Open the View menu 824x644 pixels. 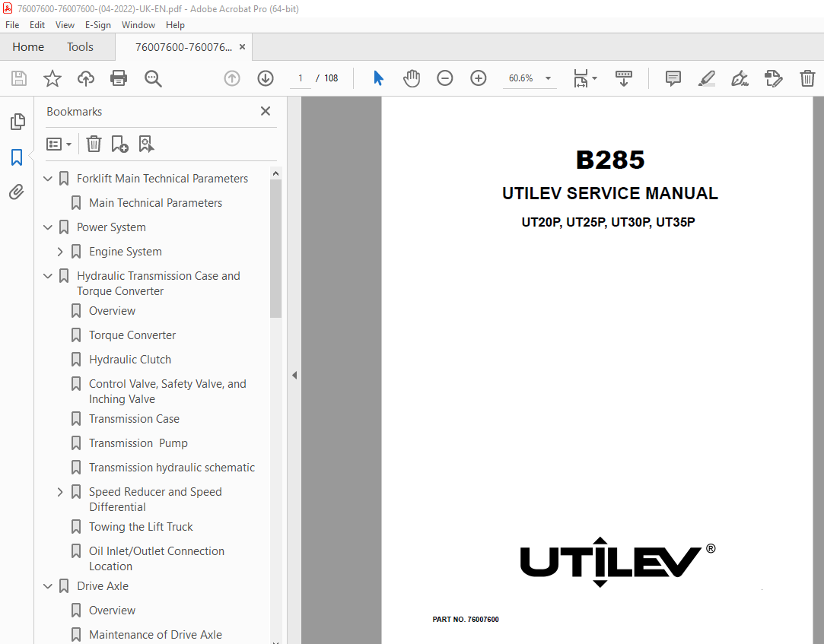click(65, 24)
